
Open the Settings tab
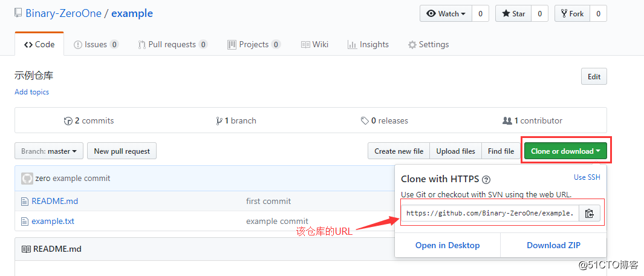coord(428,44)
